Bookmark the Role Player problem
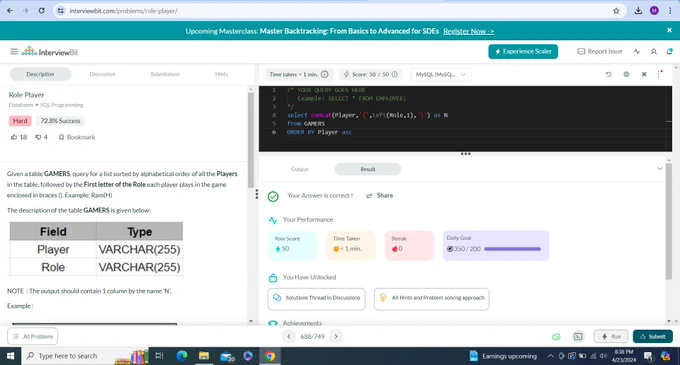Image resolution: width=680 pixels, height=365 pixels. point(77,137)
